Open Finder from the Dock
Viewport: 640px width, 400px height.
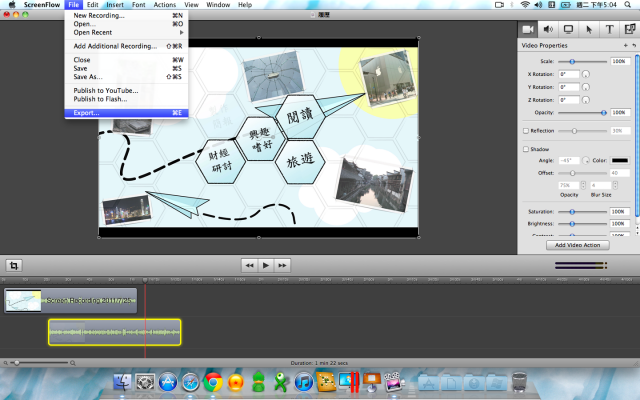(122, 382)
